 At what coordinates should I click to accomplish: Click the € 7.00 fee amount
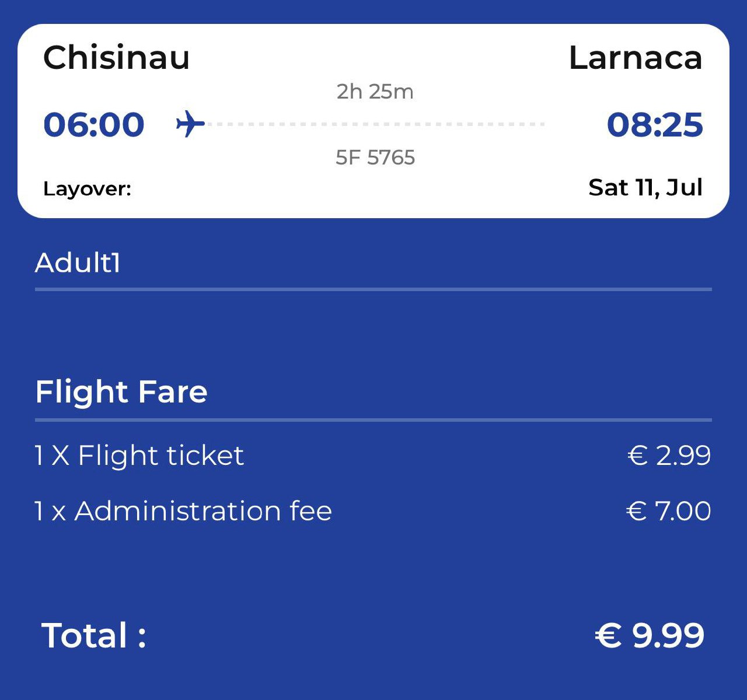(x=668, y=511)
